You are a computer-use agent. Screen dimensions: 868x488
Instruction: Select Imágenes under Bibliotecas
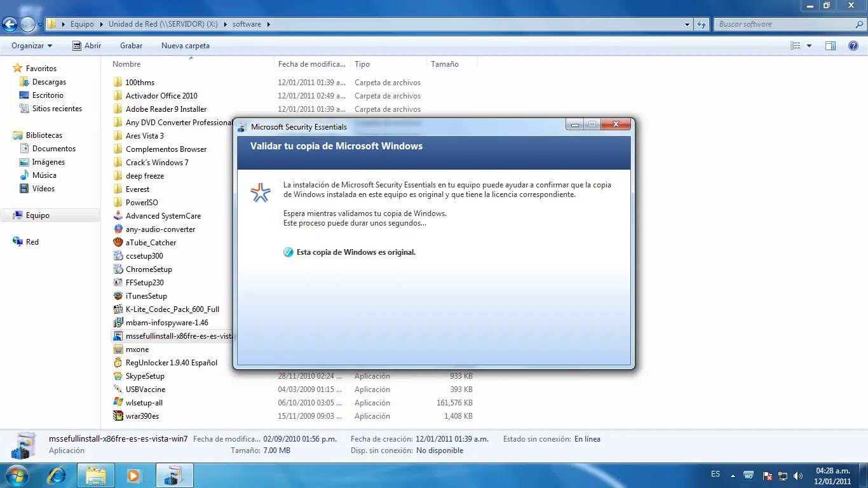click(48, 162)
